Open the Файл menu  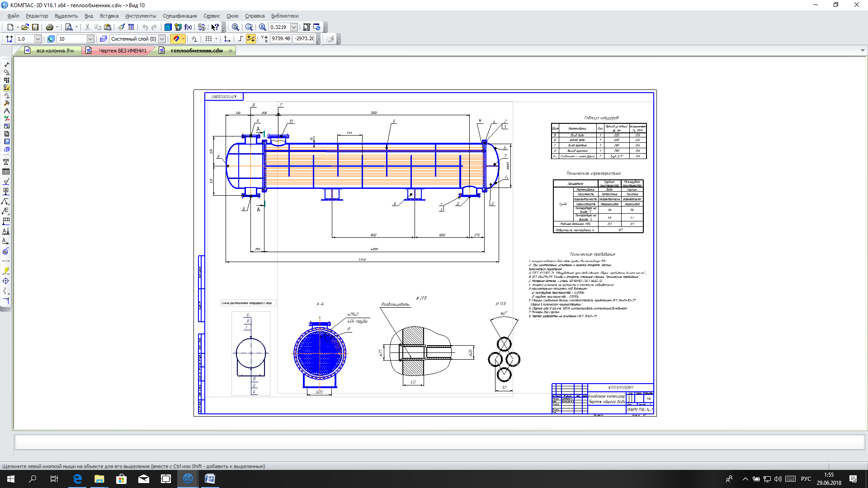click(x=13, y=16)
